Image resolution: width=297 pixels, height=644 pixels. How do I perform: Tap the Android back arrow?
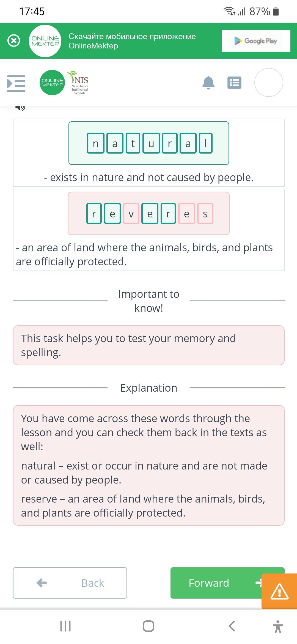tap(232, 626)
